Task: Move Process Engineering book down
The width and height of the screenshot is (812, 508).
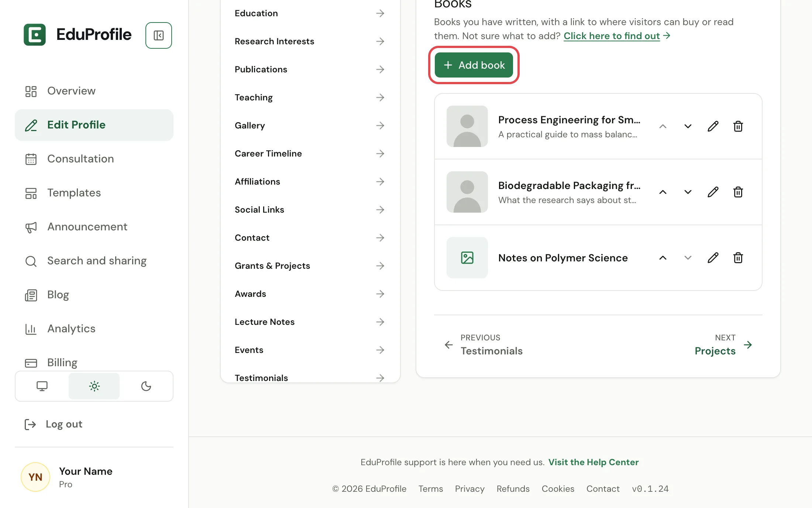Action: pyautogui.click(x=688, y=126)
